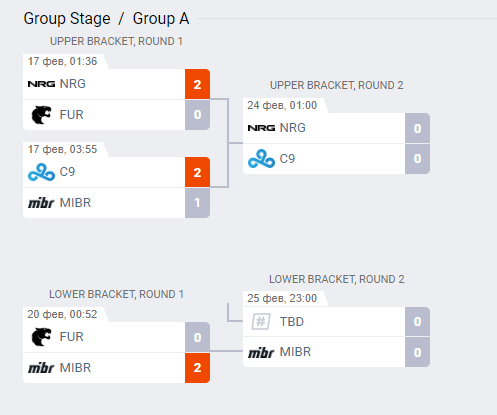Click NRG logo in Upper Round 1
This screenshot has height=415, width=497.
click(41, 84)
